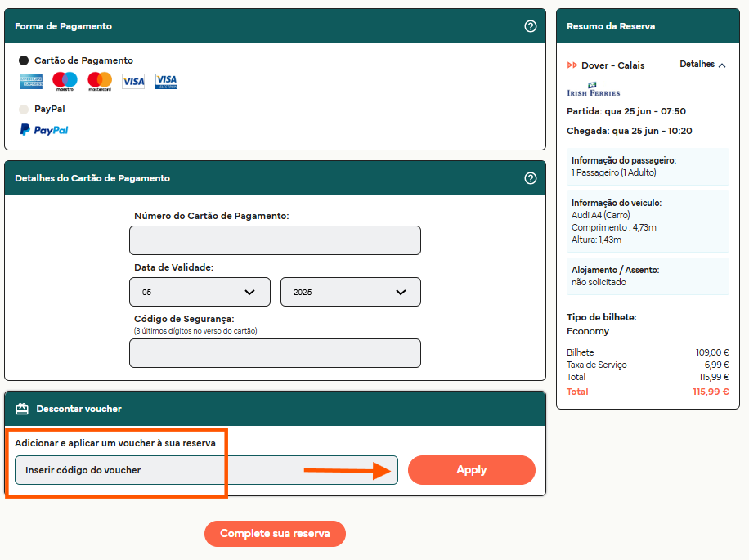The image size is (749, 560).
Task: Click the Irish Ferries logo
Action: 594,89
